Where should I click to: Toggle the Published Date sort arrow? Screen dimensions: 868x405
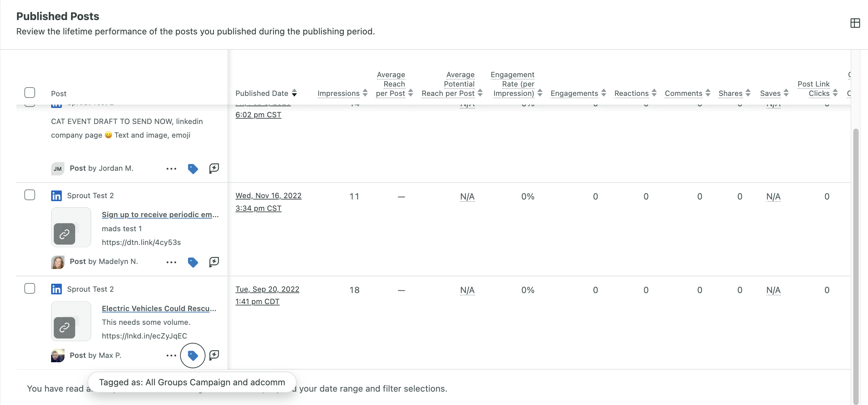[294, 93]
